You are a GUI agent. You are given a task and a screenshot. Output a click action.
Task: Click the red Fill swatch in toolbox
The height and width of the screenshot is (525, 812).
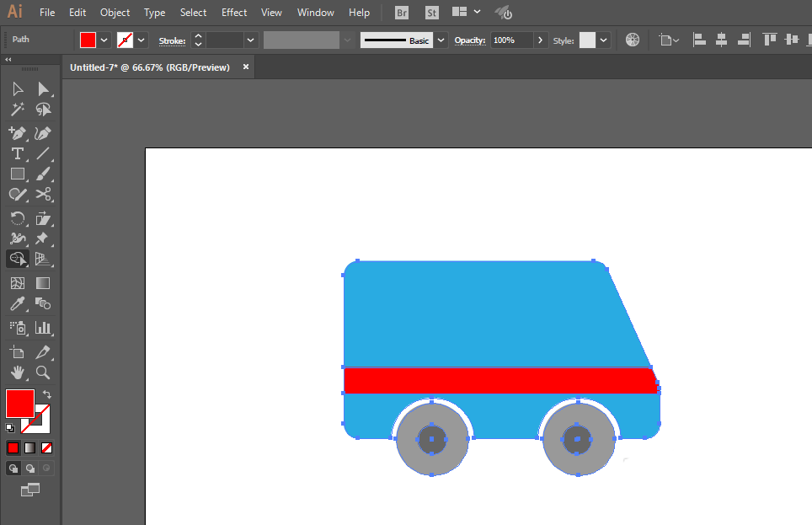click(19, 403)
